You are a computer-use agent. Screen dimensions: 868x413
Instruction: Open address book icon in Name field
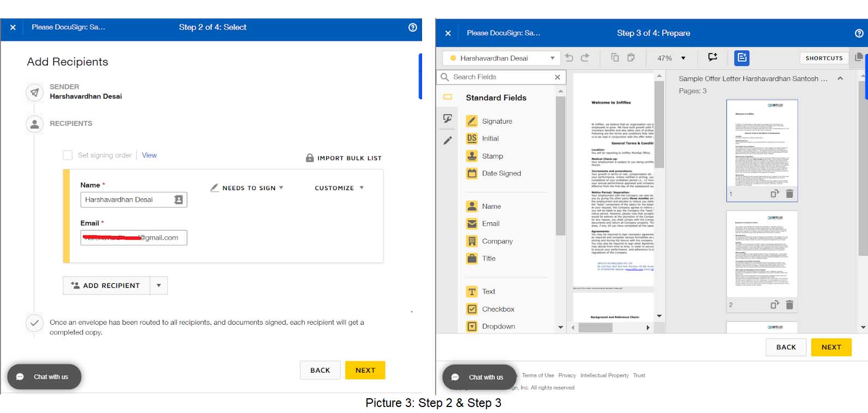(x=178, y=199)
